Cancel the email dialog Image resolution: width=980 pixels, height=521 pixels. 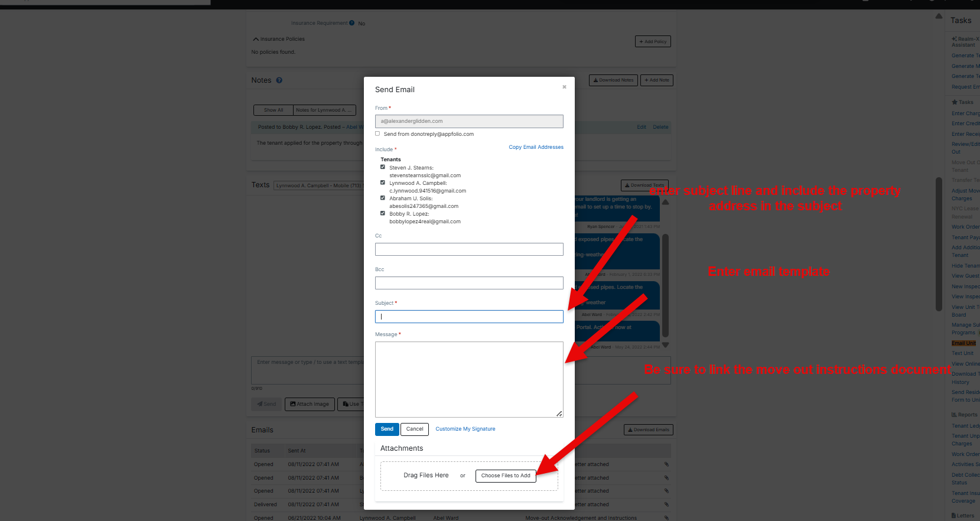point(415,429)
